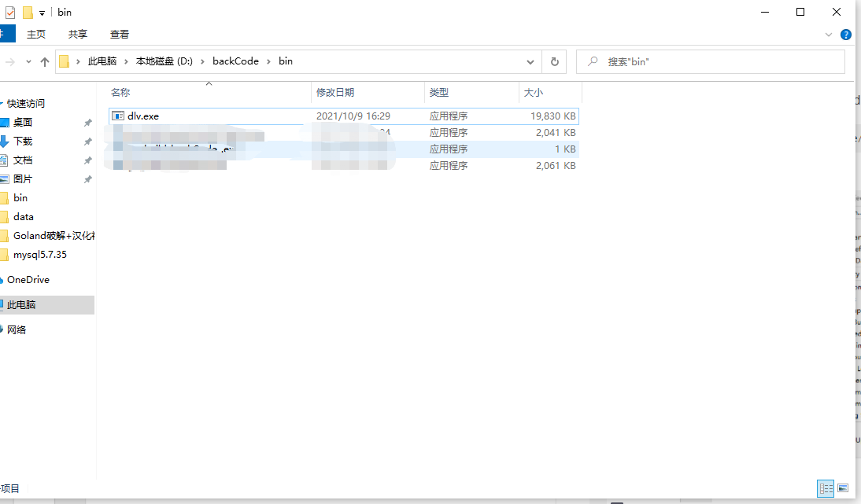The width and height of the screenshot is (861, 504).
Task: Select the dlv.exe file
Action: point(344,116)
